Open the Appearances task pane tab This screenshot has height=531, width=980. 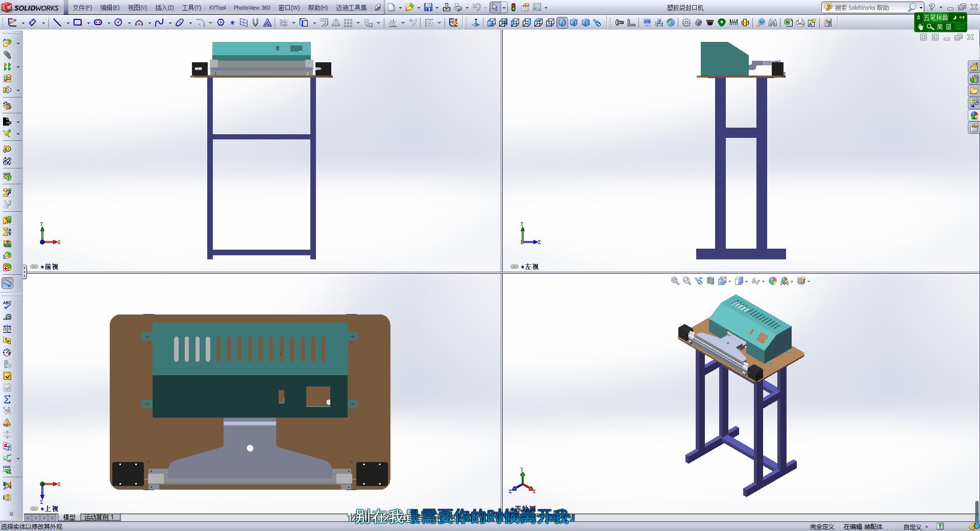point(974,115)
